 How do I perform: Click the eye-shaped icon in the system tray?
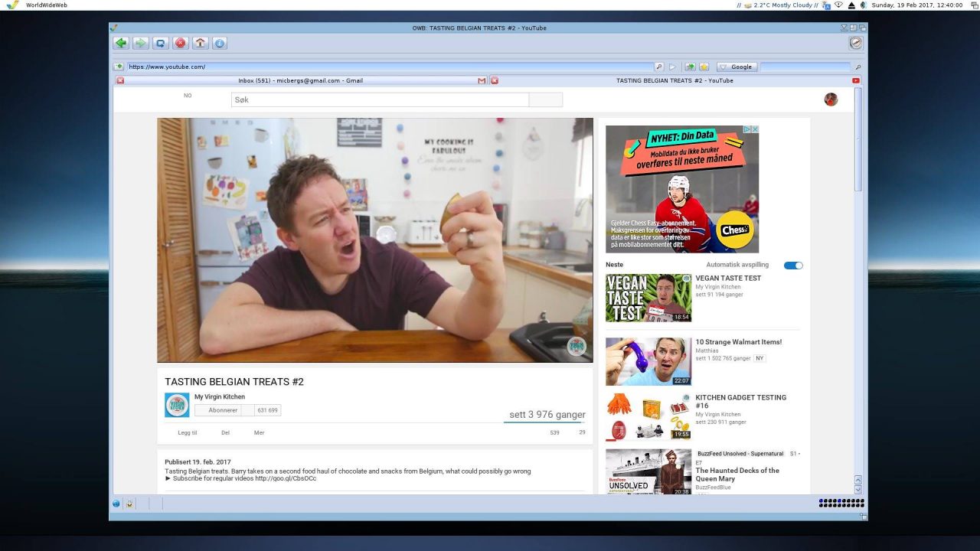[839, 5]
